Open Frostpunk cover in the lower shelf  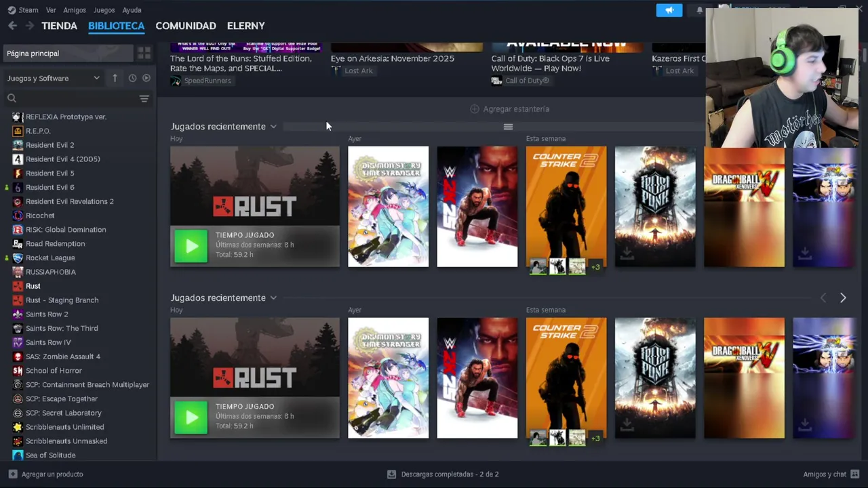[x=655, y=378]
